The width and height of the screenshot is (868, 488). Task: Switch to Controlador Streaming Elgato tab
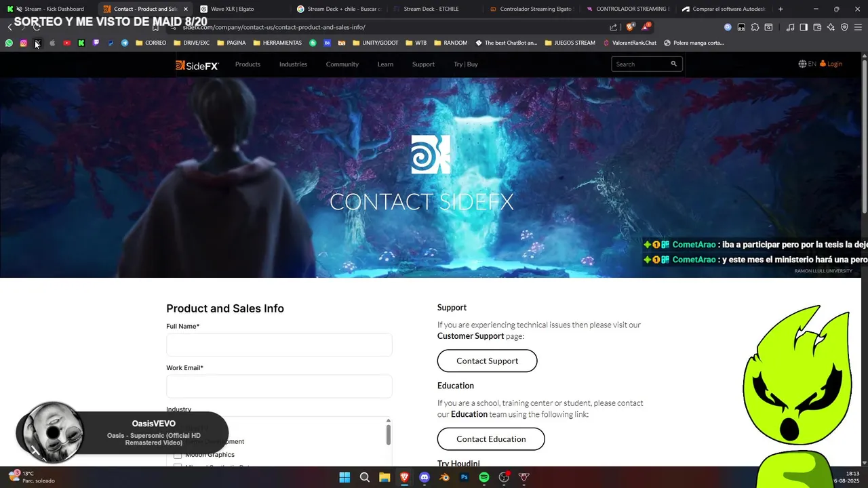click(531, 9)
